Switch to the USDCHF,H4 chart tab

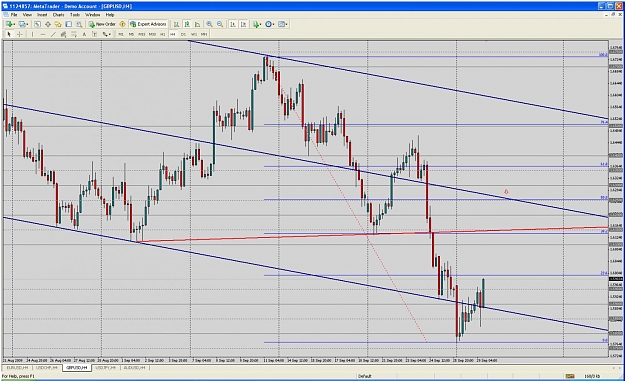tap(47, 367)
